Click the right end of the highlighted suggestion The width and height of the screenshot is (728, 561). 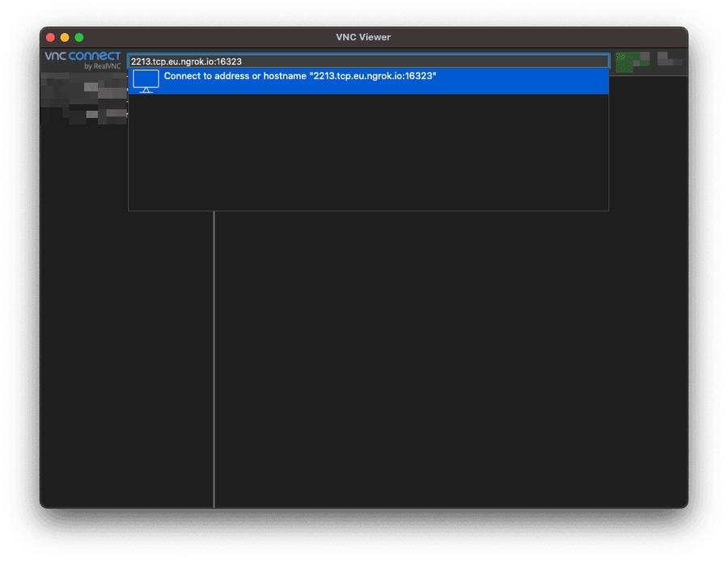tap(595, 81)
